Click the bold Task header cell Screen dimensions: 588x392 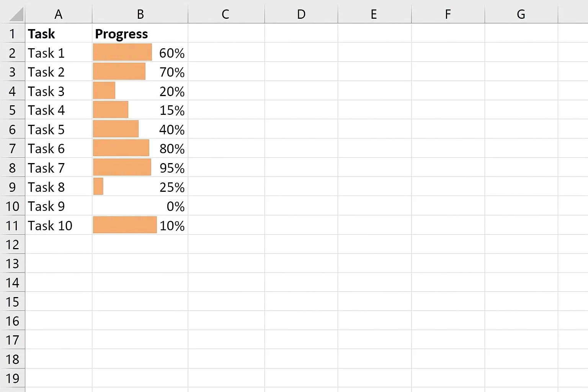tap(58, 34)
